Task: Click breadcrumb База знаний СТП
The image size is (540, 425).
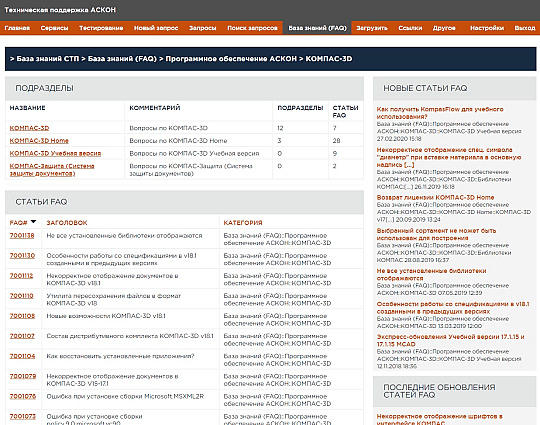Action: click(48, 59)
